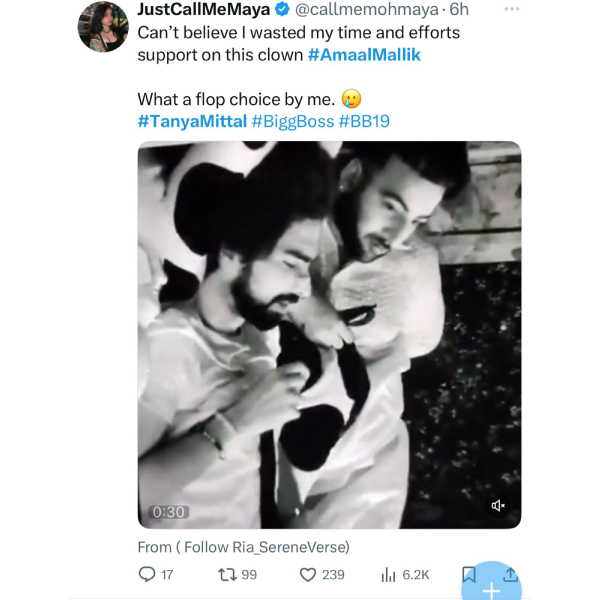
Task: Click the JustCallMeMaya display name
Action: (x=203, y=10)
